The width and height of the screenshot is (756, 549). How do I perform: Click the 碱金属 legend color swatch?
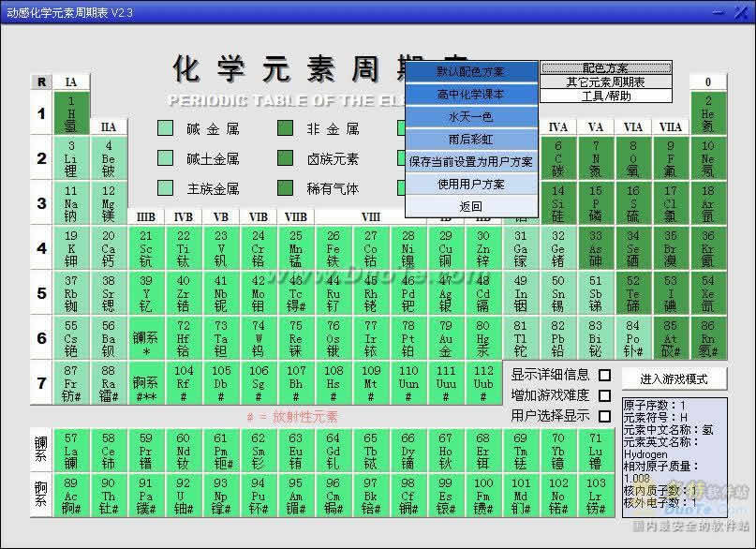pos(166,128)
